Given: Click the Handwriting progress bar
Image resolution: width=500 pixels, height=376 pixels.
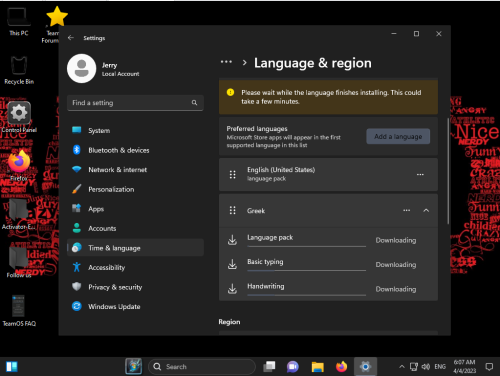Looking at the screenshot, I should (307, 295).
